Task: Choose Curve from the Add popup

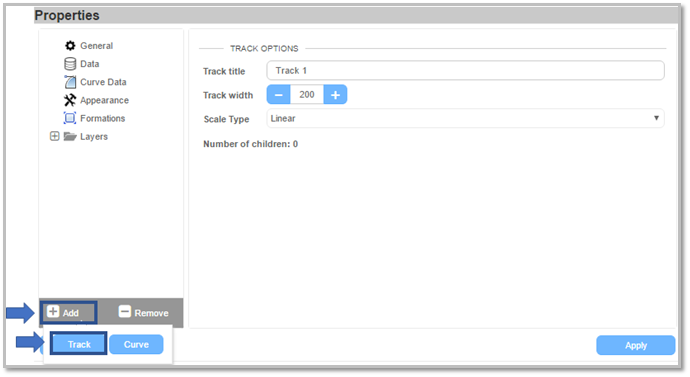Action: 136,344
